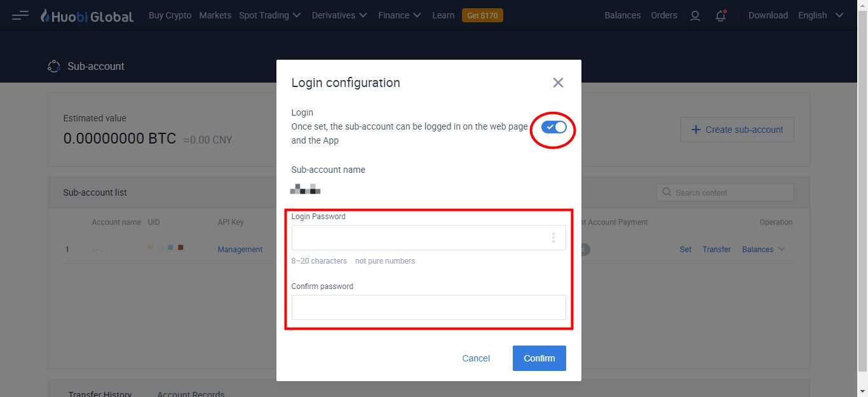Click the plus icon on Create sub-account
868x397 pixels.
coord(696,130)
